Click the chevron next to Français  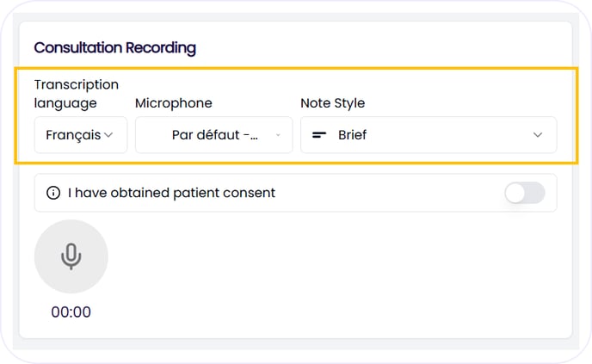(x=109, y=135)
